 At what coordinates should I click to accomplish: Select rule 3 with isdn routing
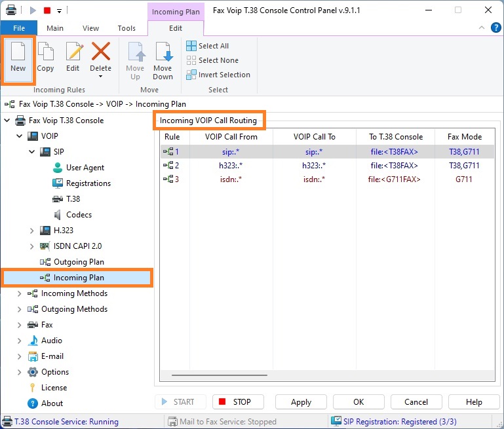pyautogui.click(x=327, y=179)
